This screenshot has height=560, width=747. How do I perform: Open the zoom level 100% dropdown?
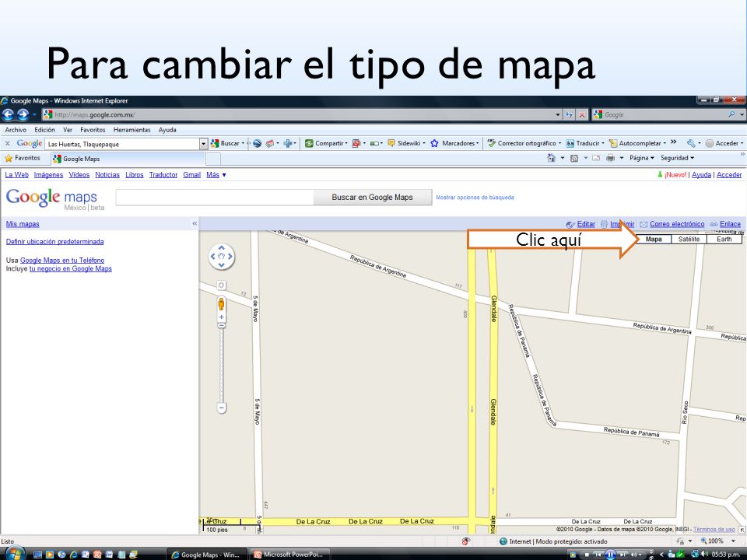733,541
